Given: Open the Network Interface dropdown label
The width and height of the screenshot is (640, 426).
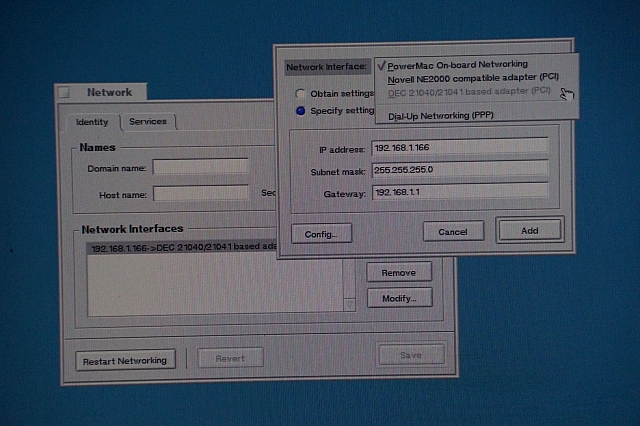Looking at the screenshot, I should [327, 67].
